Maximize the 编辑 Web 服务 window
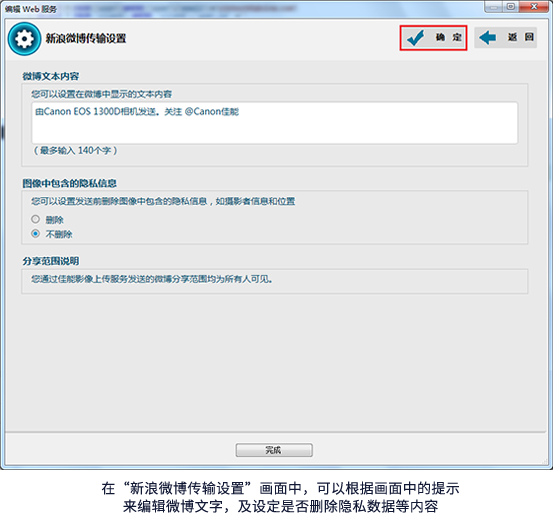This screenshot has height=513, width=554. point(511,7)
